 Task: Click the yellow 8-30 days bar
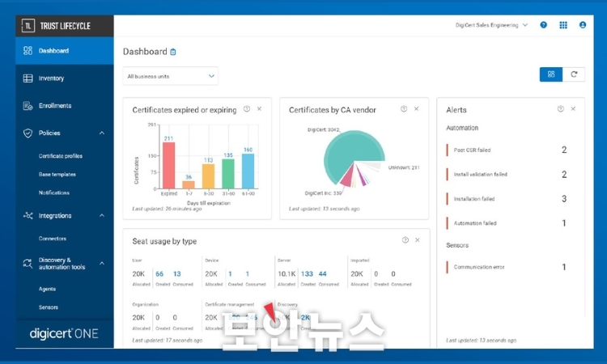click(x=208, y=176)
